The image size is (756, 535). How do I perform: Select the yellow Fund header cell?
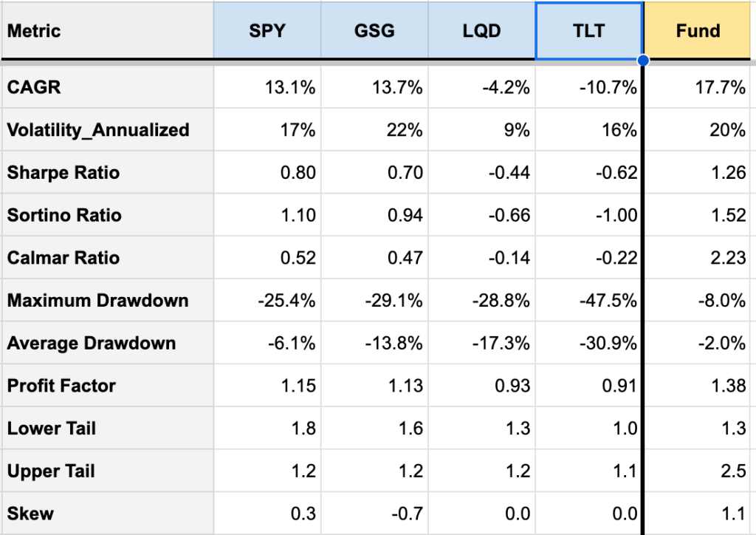(x=698, y=31)
